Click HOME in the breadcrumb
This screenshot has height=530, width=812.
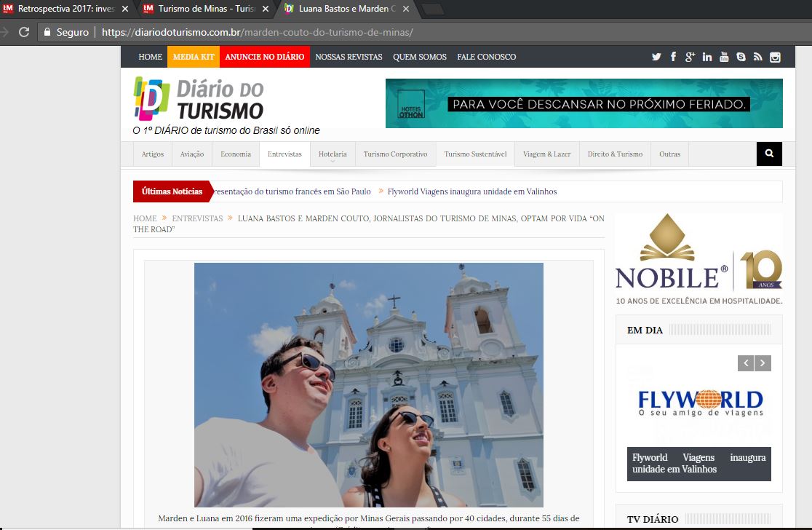point(145,218)
